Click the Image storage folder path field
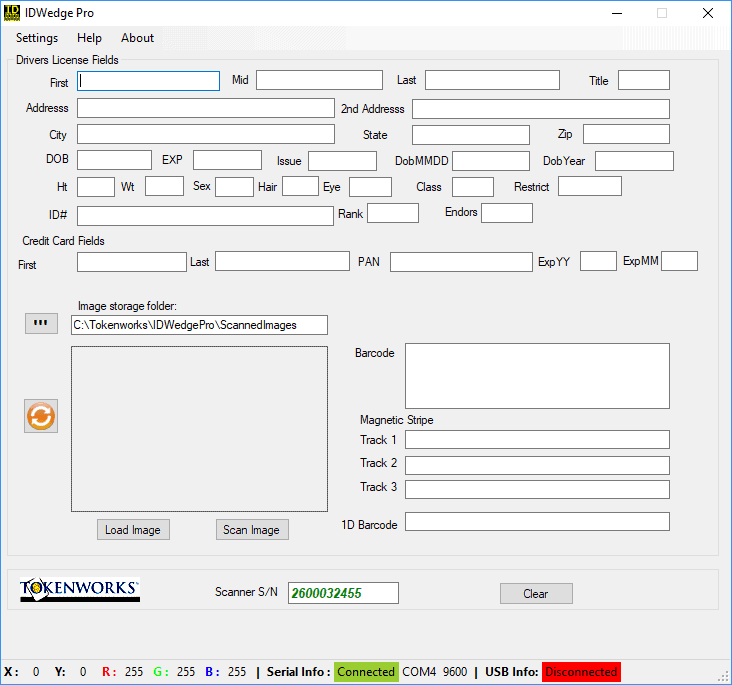Image resolution: width=732 pixels, height=685 pixels. [199, 325]
